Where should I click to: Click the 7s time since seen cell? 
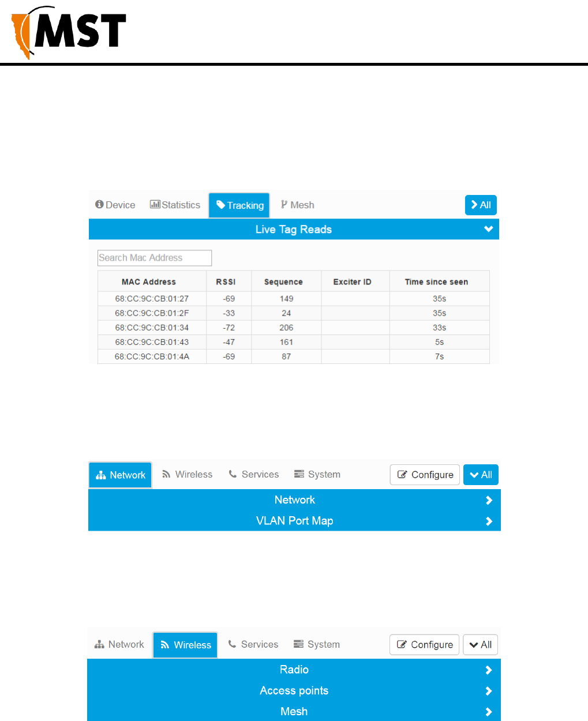(x=440, y=356)
